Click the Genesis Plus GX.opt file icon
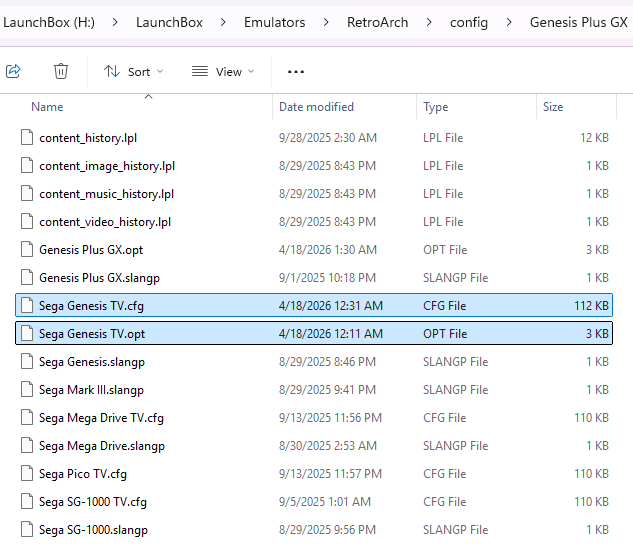 [27, 250]
